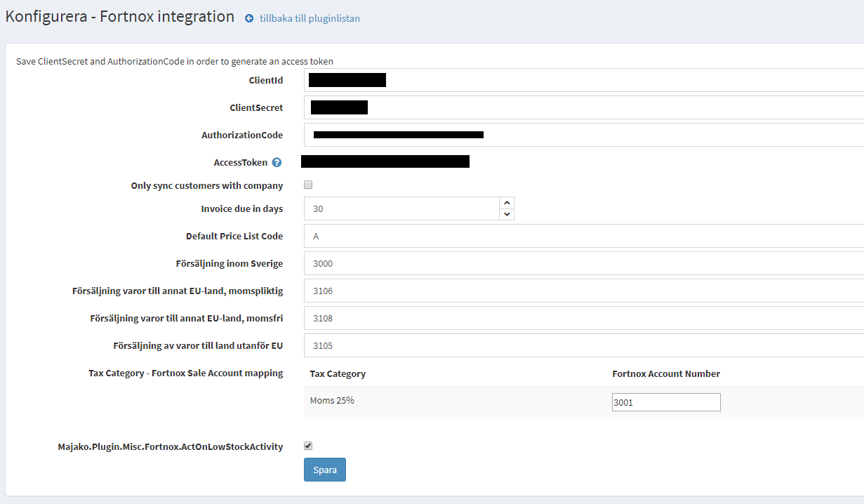
Task: Click the Invoice due in days field
Action: coord(401,208)
